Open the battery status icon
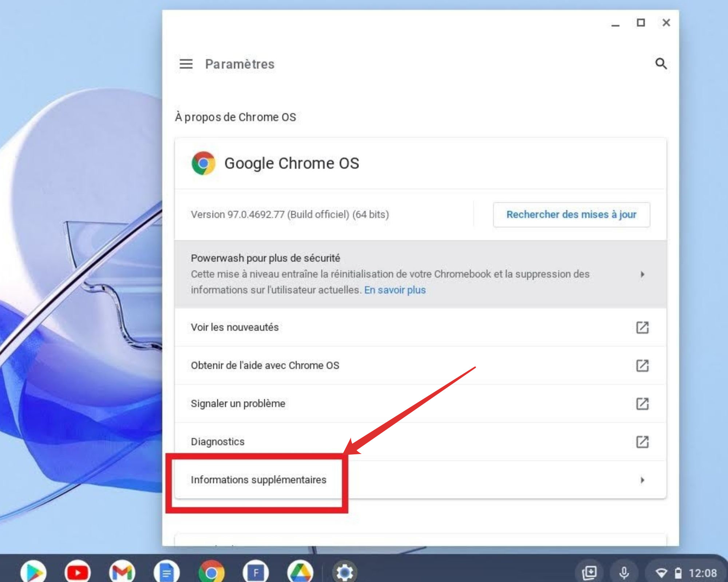Screen dimensions: 728x582 (678, 573)
